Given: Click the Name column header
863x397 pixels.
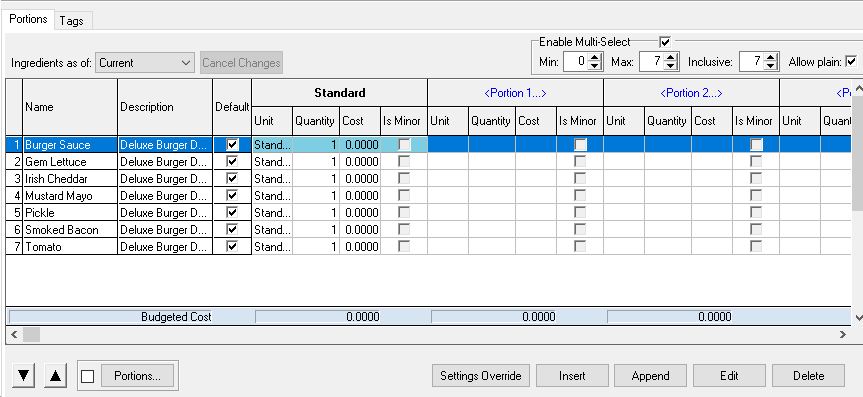Looking at the screenshot, I should [x=70, y=107].
